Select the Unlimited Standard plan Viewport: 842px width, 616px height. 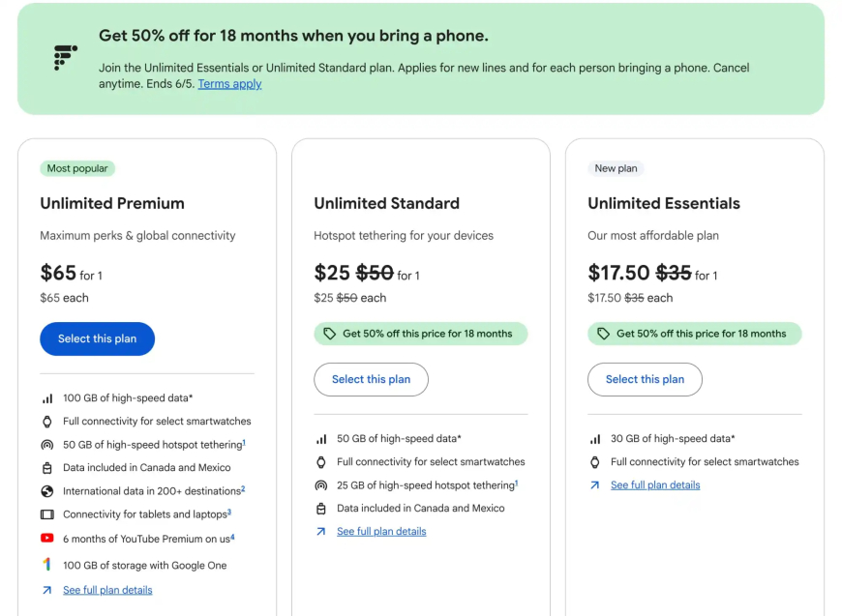point(371,379)
